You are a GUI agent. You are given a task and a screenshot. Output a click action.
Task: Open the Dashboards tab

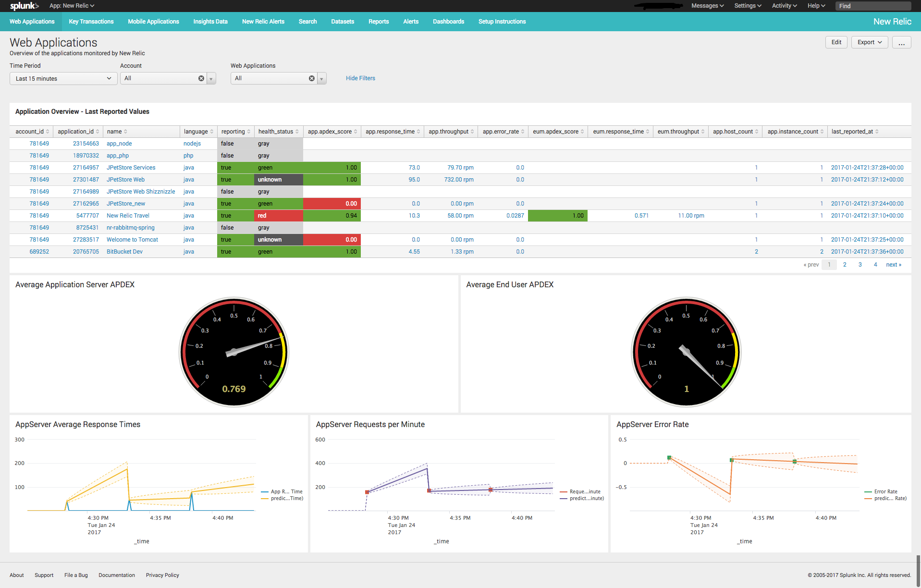coord(448,22)
